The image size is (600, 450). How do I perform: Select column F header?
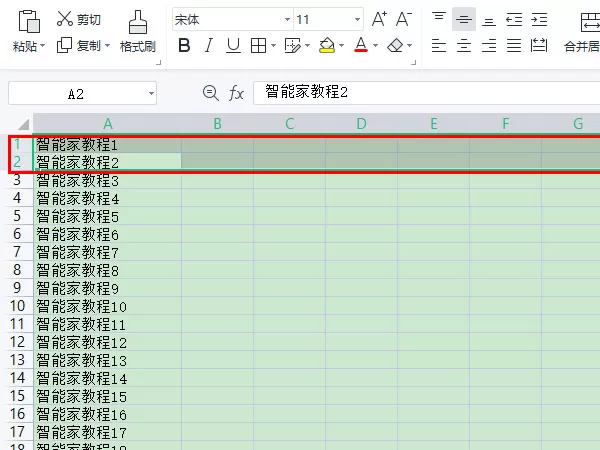tap(505, 124)
